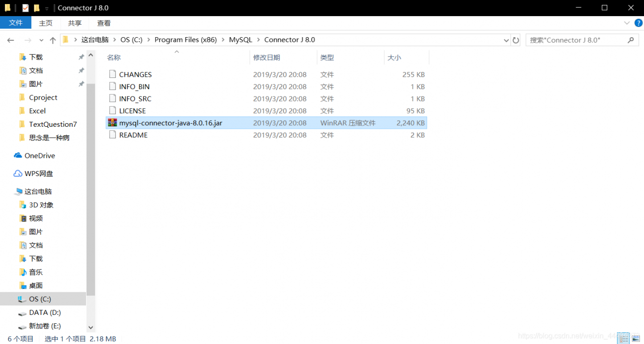Open the 视频 folder icon

(x=23, y=218)
